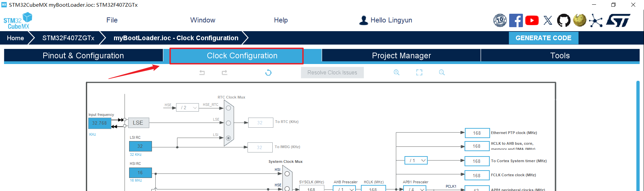Click the HCLK (MHz) 168 field
The width and height of the screenshot is (644, 191).
(373, 189)
